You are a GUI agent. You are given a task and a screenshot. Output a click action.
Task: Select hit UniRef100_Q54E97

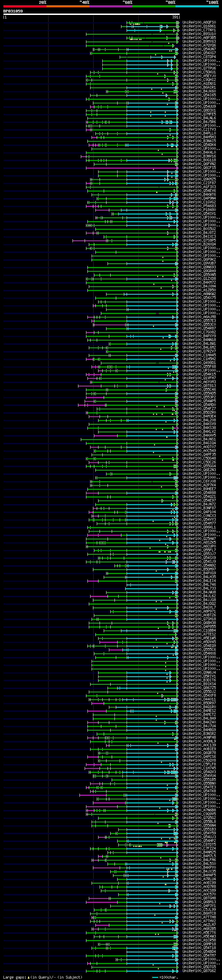coord(199,501)
